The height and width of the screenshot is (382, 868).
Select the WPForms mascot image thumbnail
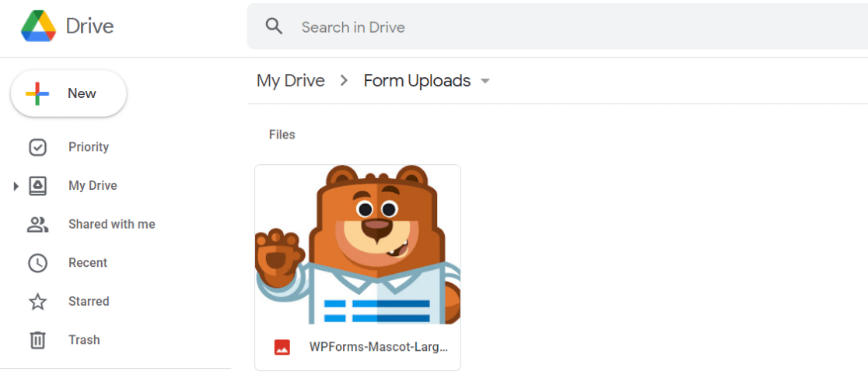coord(358,244)
